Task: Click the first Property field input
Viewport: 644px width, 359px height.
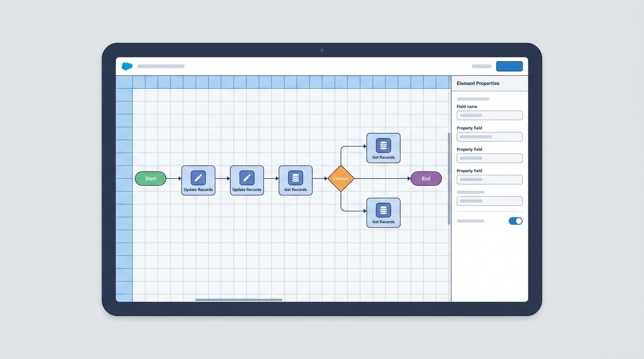Action: pos(489,136)
